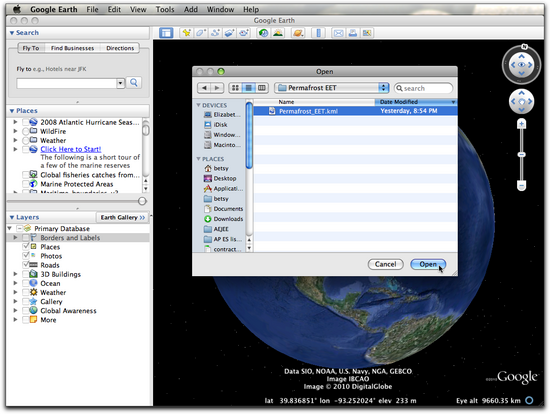Enable the Ocean layer checkbox
Screen dimensions: 550x414
(x=26, y=283)
